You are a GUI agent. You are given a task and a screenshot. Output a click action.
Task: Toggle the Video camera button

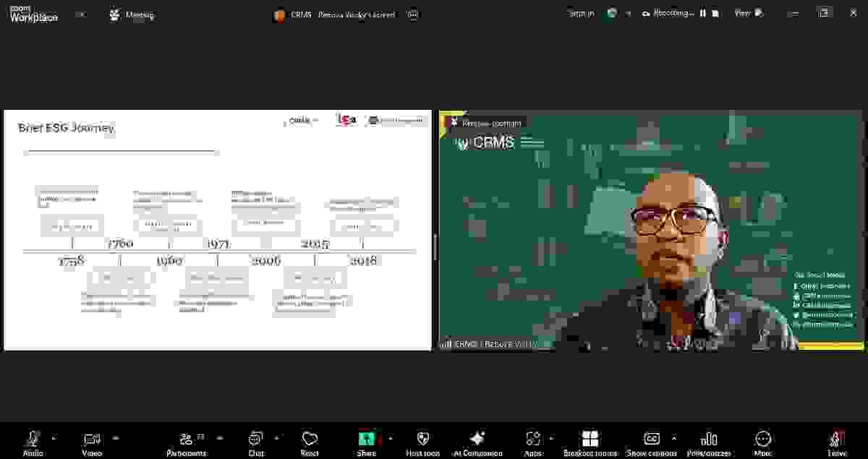(92, 442)
